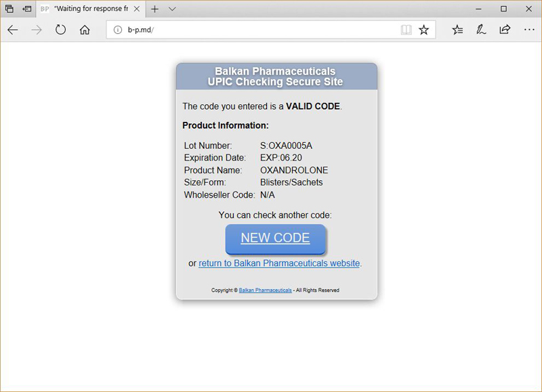Close the 'Waiting for response' tab
Image resolution: width=542 pixels, height=392 pixels.
137,9
